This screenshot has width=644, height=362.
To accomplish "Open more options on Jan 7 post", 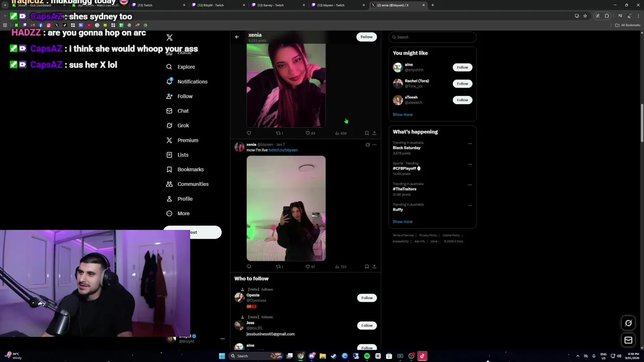I will click(374, 145).
